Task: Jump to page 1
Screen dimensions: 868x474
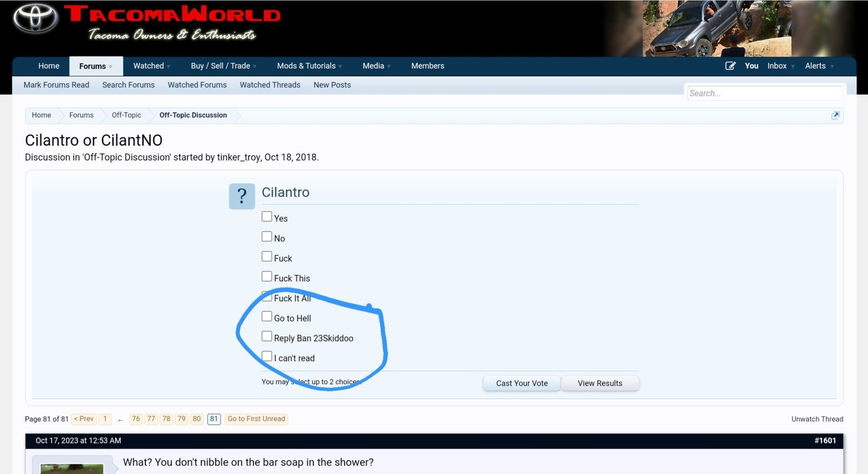Action: point(105,419)
